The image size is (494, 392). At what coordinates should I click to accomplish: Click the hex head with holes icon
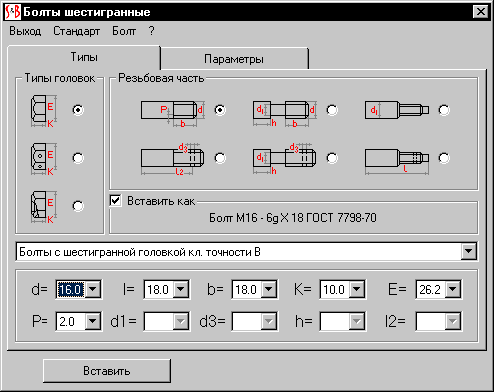click(x=43, y=159)
